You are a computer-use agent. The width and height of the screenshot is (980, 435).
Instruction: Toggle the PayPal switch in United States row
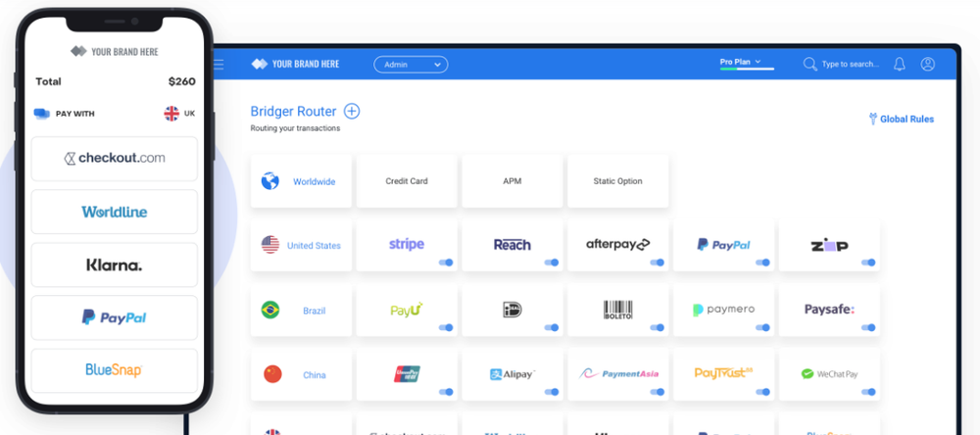762,263
